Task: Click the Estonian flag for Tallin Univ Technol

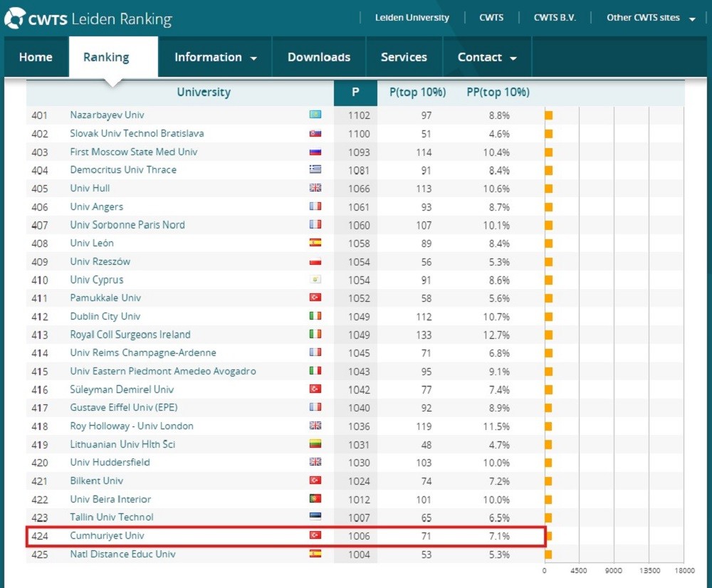Action: 315,518
